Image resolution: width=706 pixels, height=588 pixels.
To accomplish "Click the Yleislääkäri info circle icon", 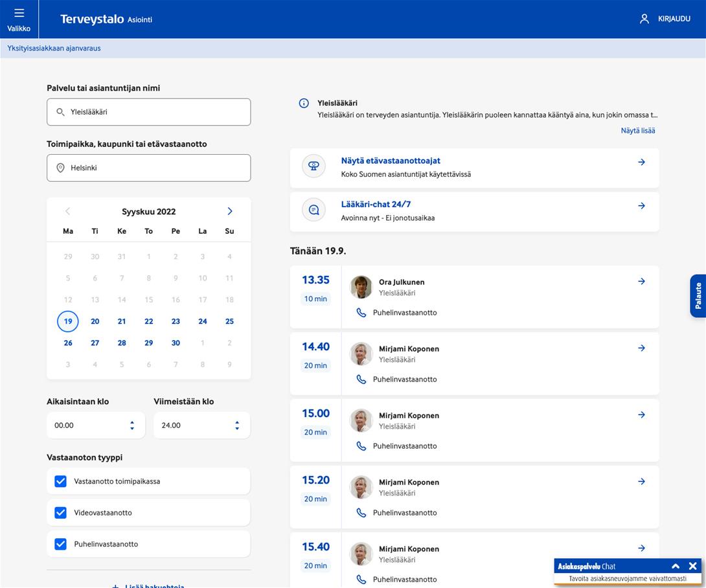I will point(303,104).
